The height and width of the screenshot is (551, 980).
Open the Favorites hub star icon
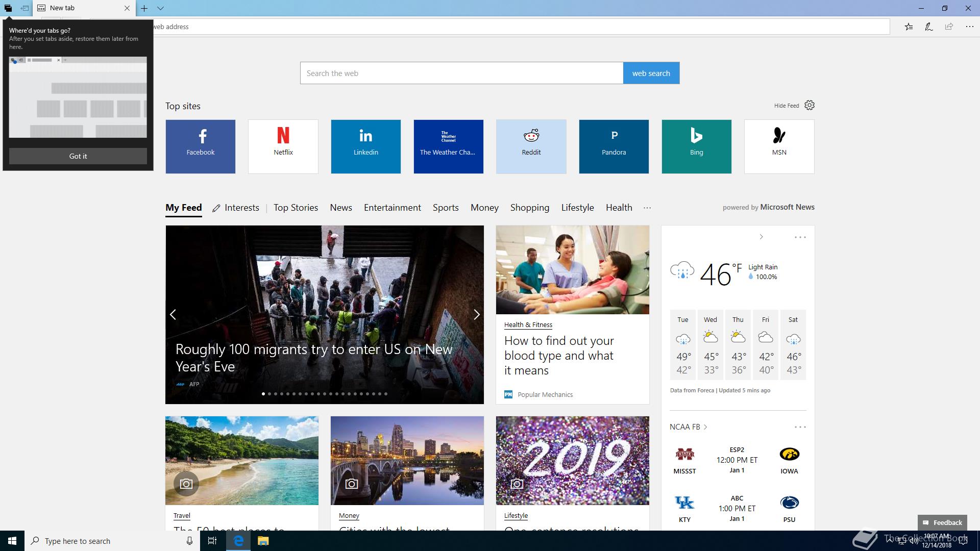click(909, 27)
